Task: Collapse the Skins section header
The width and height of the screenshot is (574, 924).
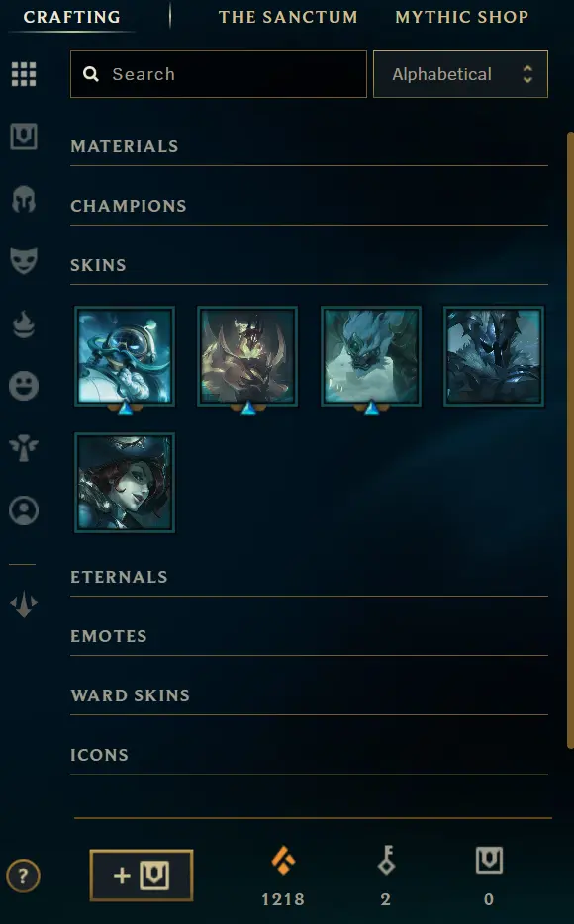Action: point(309,265)
